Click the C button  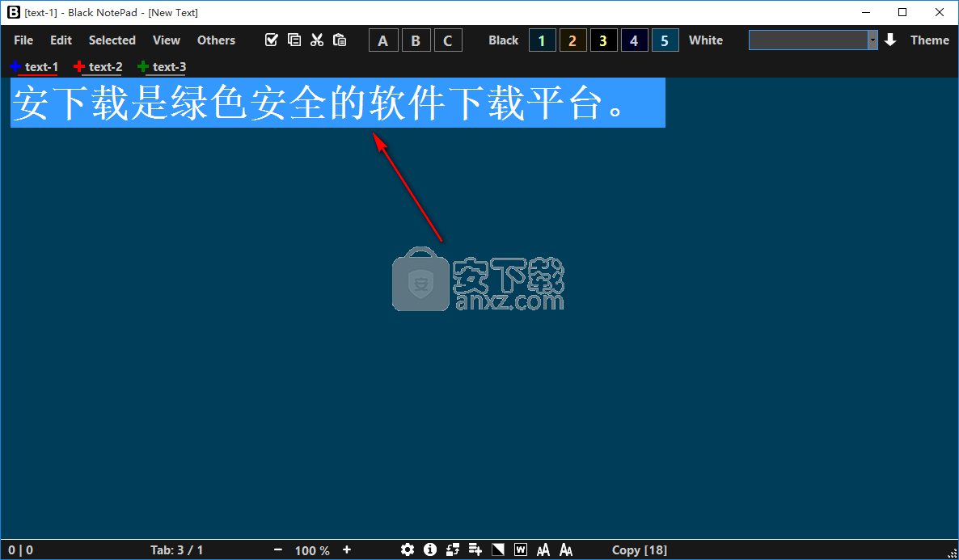pos(448,40)
